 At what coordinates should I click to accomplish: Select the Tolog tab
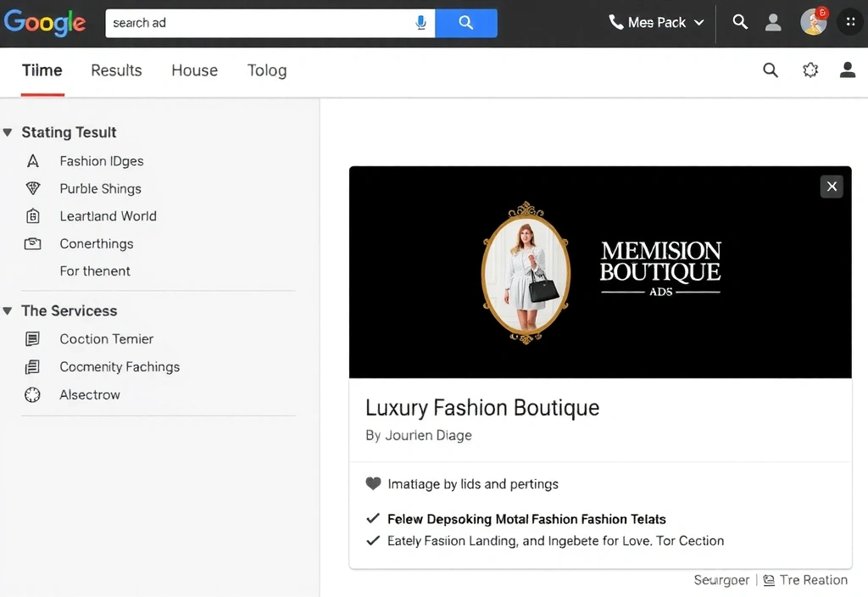[267, 70]
